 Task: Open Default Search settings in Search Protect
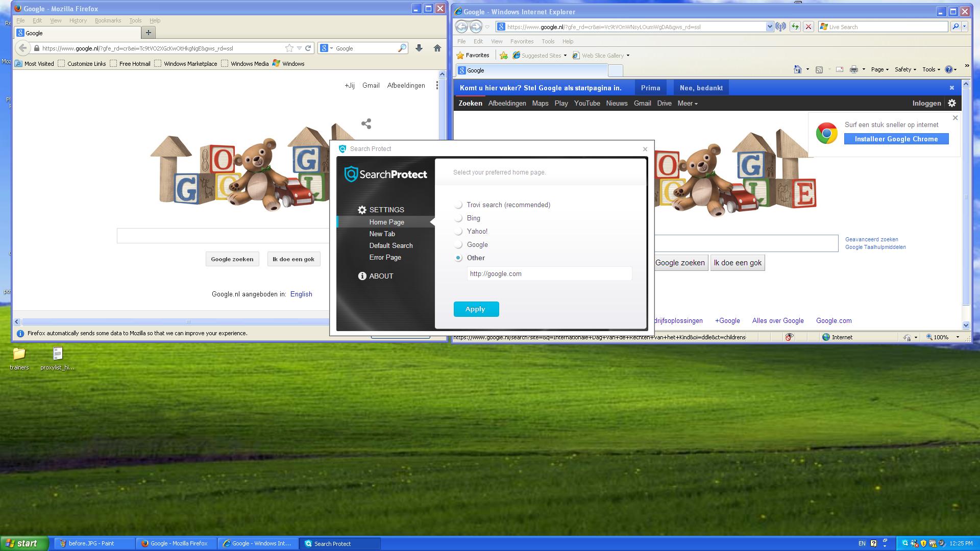391,245
